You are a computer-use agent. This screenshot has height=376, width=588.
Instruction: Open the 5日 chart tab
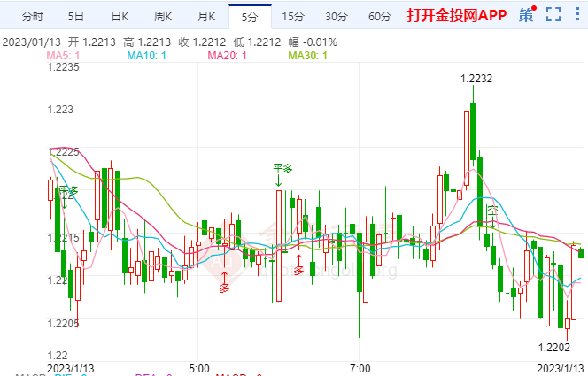pos(76,17)
